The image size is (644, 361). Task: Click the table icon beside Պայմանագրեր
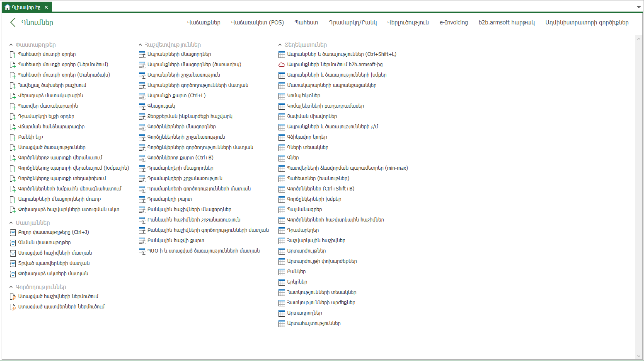coord(282,209)
